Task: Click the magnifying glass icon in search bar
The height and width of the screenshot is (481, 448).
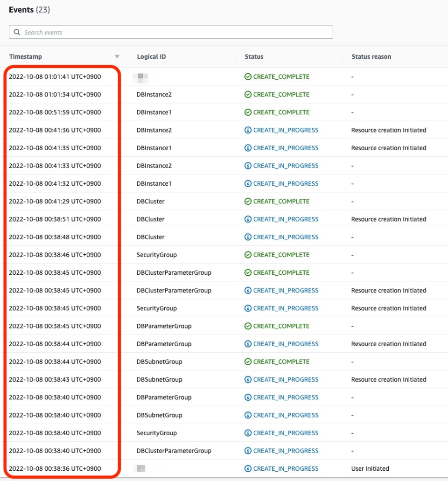Action: pos(17,32)
